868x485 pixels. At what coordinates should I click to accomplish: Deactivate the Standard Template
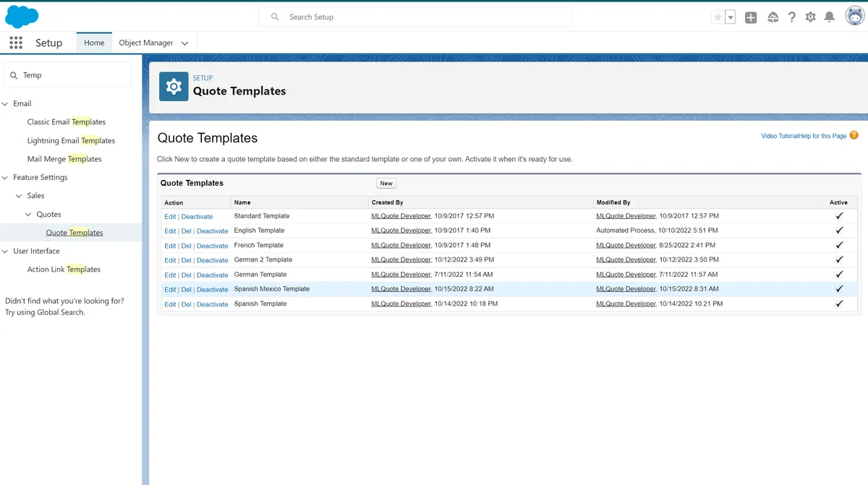(197, 217)
